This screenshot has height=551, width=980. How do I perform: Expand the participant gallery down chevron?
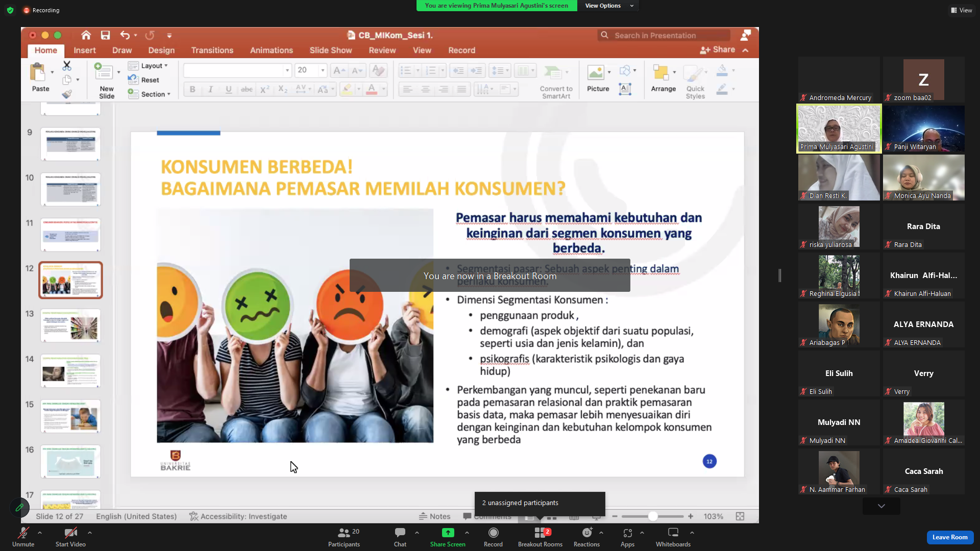point(881,506)
